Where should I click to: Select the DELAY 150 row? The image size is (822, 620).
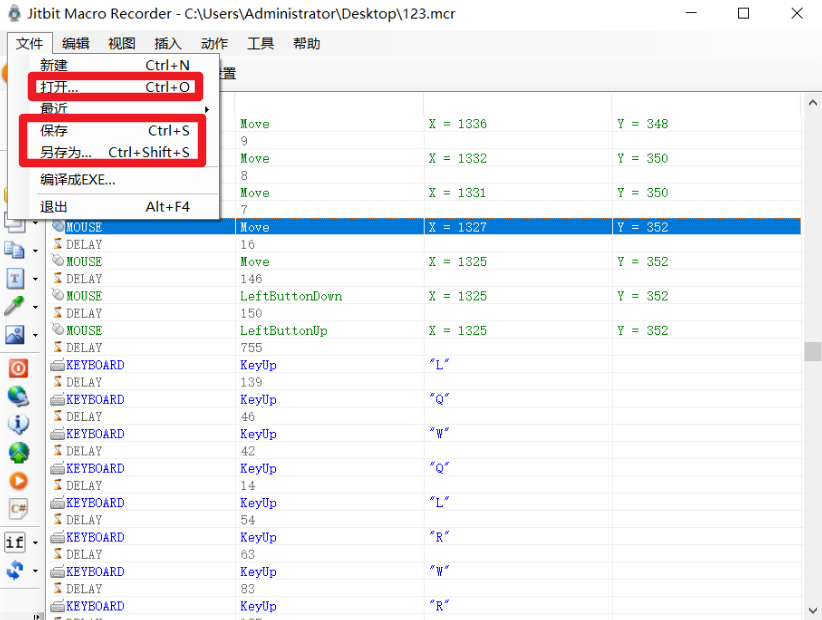point(424,313)
